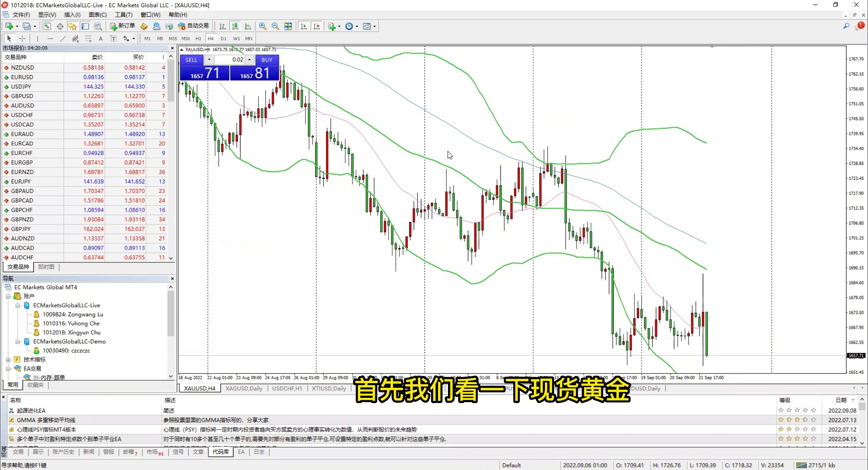Click the Zoom In chart icon

pos(262,26)
